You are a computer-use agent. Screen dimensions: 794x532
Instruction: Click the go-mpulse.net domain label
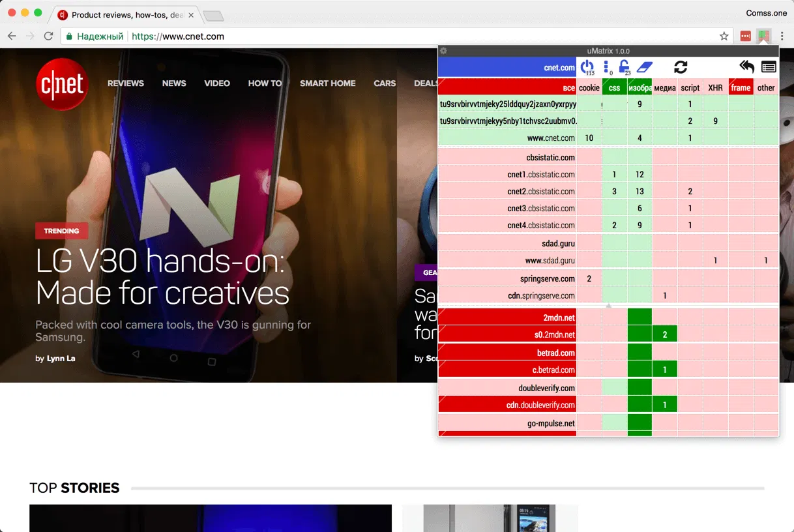point(507,423)
